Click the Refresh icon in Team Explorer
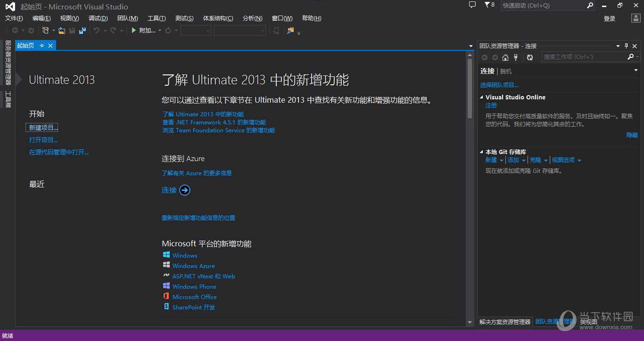 click(x=530, y=57)
